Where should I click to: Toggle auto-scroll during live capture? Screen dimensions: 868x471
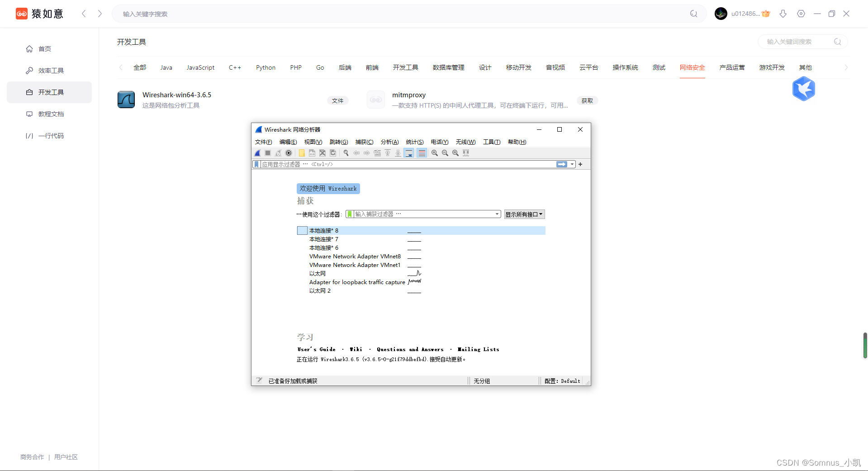(x=409, y=153)
